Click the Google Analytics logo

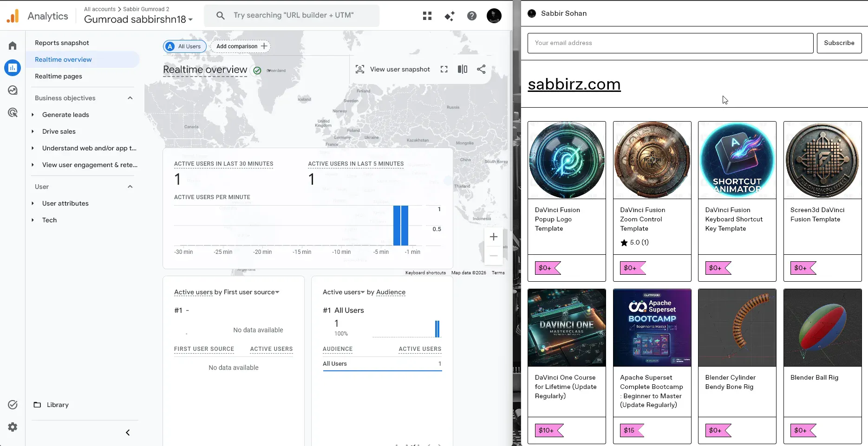(x=13, y=16)
